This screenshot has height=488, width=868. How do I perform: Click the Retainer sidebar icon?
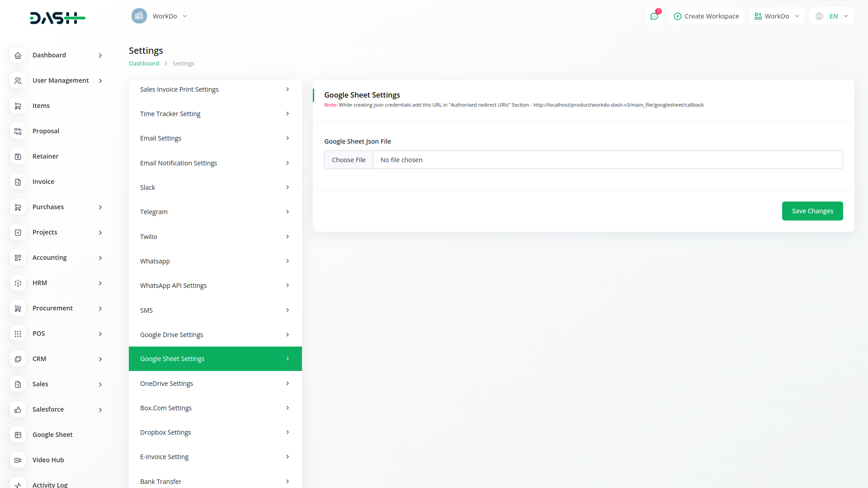coord(18,156)
